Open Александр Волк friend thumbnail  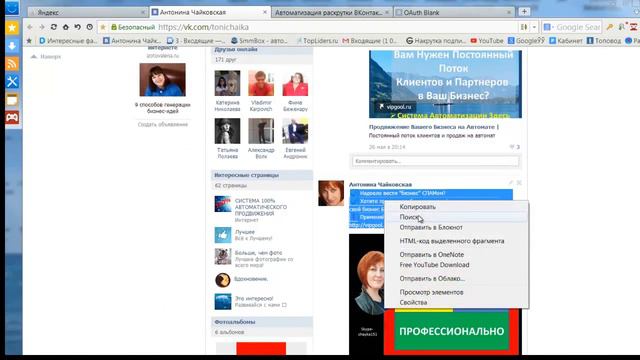pyautogui.click(x=261, y=131)
